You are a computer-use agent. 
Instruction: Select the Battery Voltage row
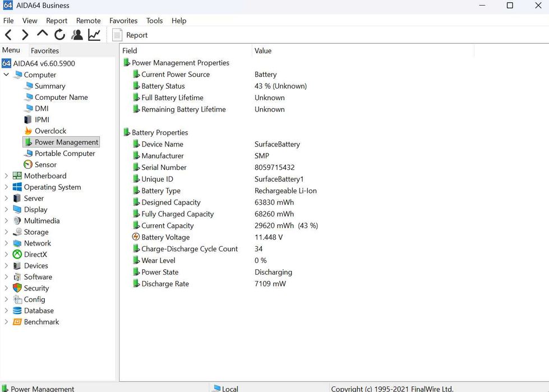(207, 237)
